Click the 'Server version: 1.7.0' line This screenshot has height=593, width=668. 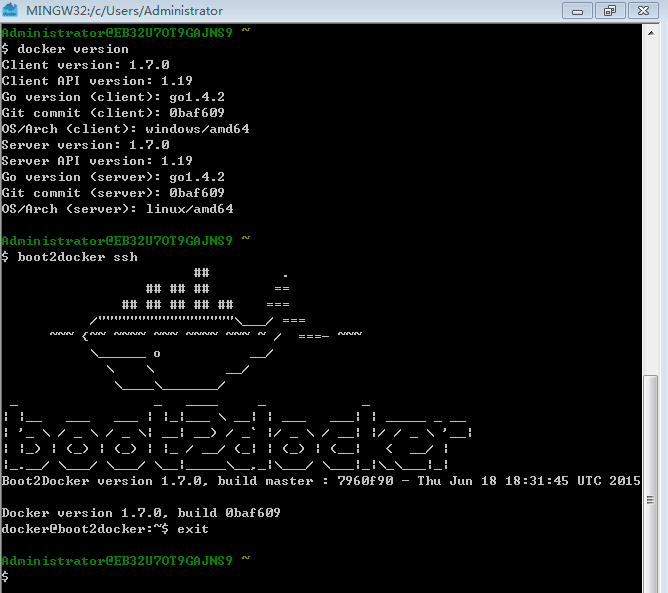85,145
